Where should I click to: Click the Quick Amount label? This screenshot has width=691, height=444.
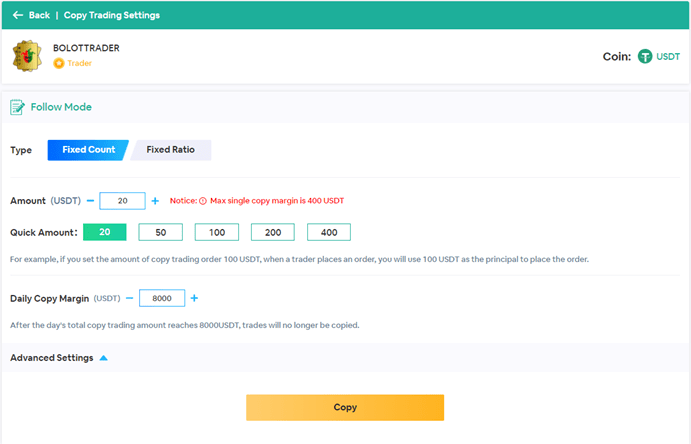(x=44, y=233)
